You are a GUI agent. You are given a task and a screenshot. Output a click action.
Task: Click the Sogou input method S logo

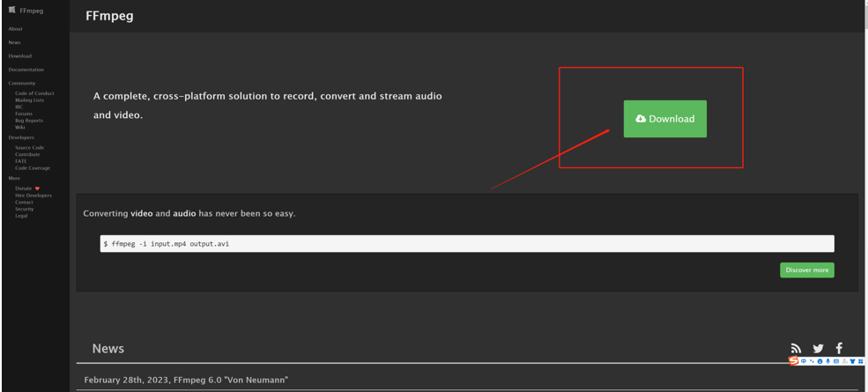point(793,361)
